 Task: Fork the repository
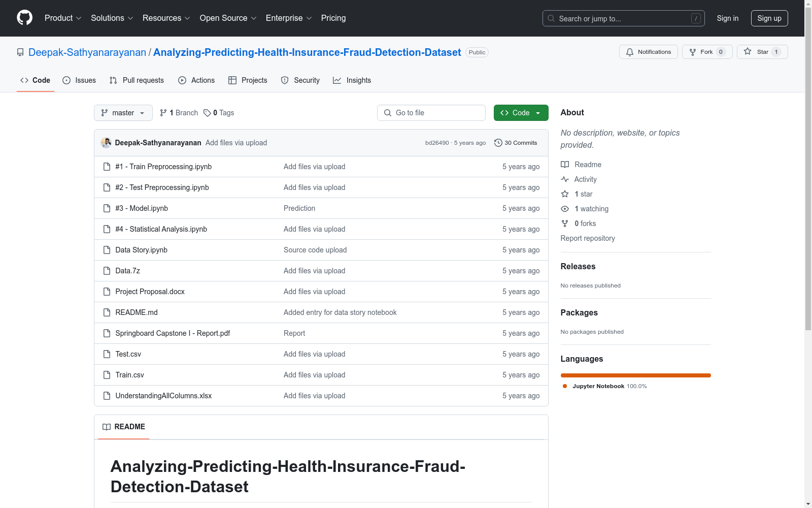point(706,51)
